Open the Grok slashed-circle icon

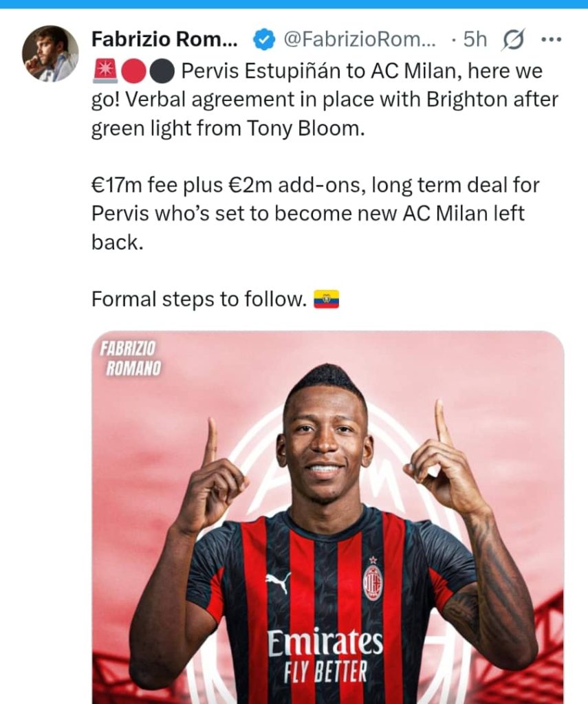pyautogui.click(x=513, y=41)
